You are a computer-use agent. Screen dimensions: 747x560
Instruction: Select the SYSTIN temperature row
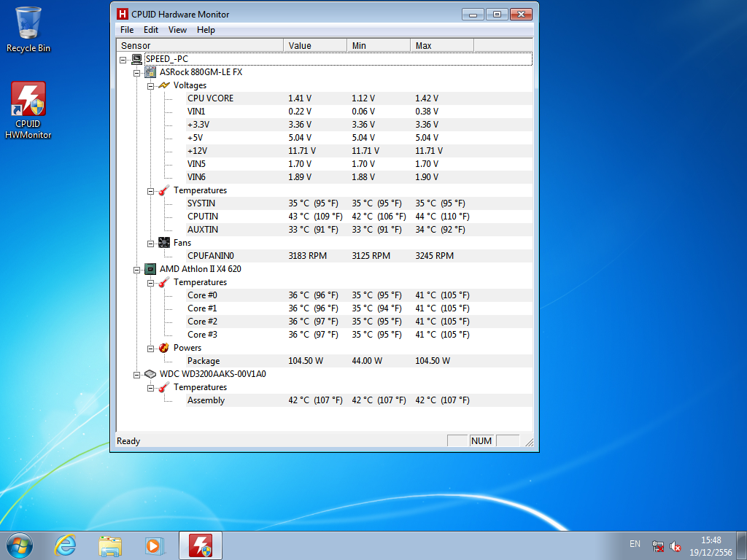click(x=359, y=203)
